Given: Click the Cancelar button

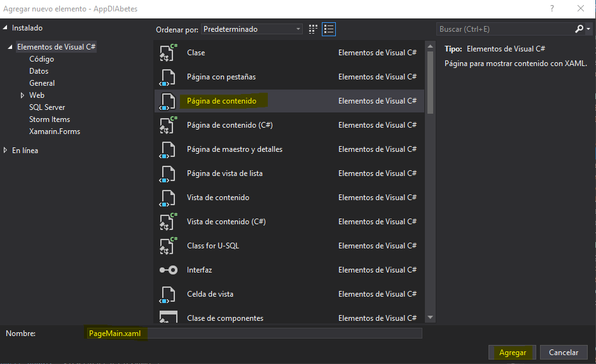Looking at the screenshot, I should point(564,353).
